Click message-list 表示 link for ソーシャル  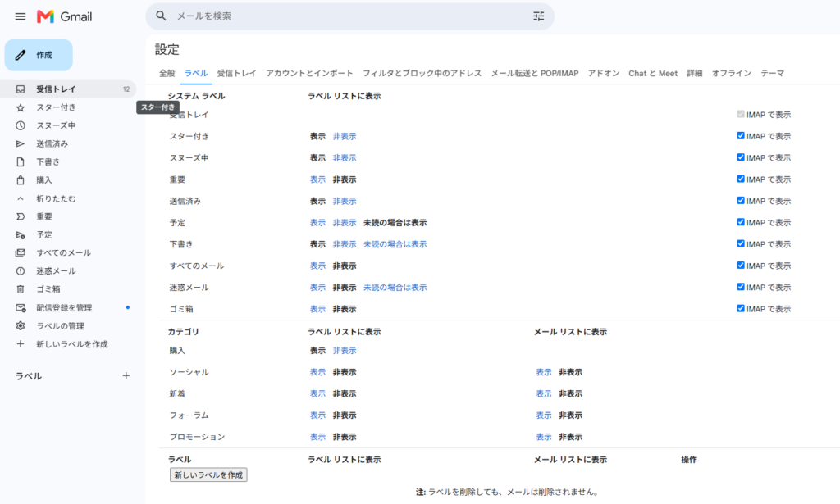pyautogui.click(x=544, y=372)
